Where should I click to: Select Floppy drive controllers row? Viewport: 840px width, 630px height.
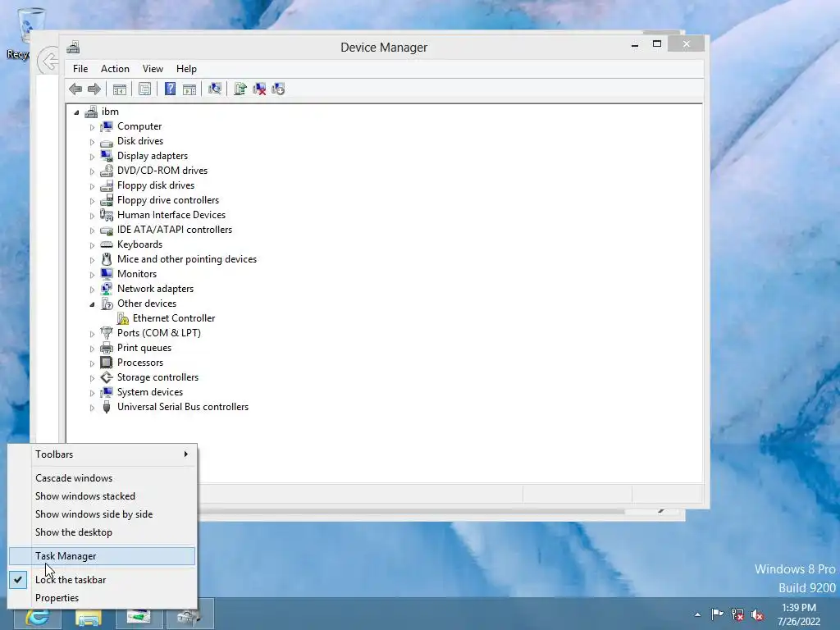point(168,200)
